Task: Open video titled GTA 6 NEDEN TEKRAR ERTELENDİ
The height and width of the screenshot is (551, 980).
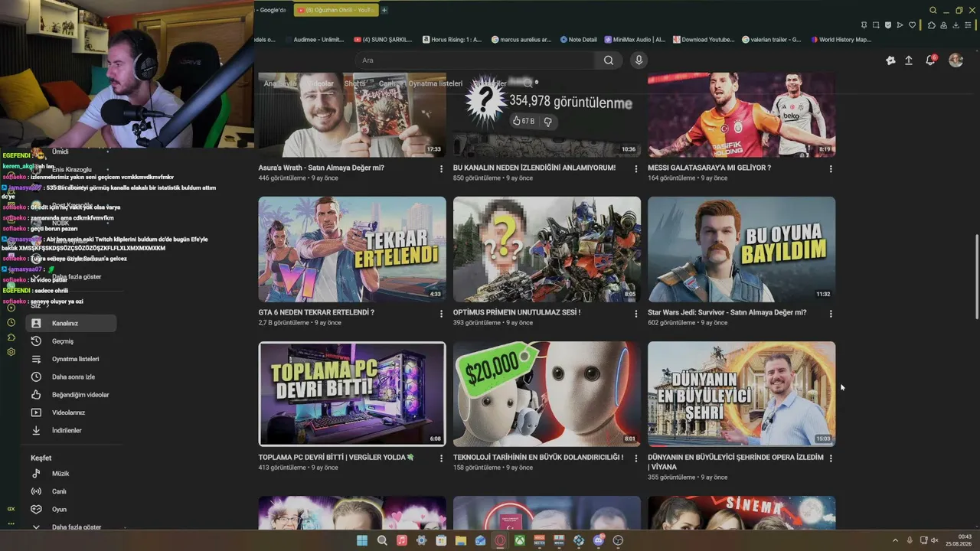Action: [x=316, y=312]
